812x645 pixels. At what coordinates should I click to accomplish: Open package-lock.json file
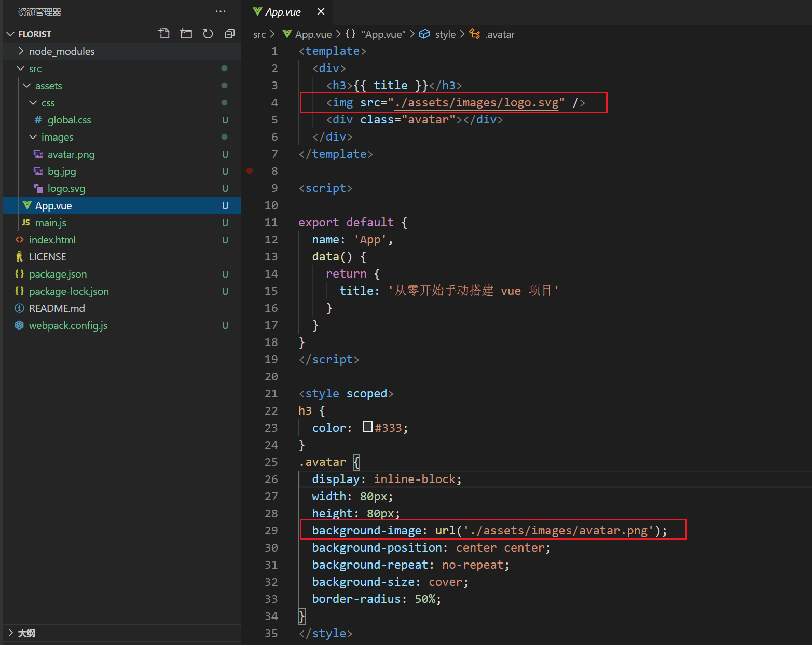(x=121, y=291)
